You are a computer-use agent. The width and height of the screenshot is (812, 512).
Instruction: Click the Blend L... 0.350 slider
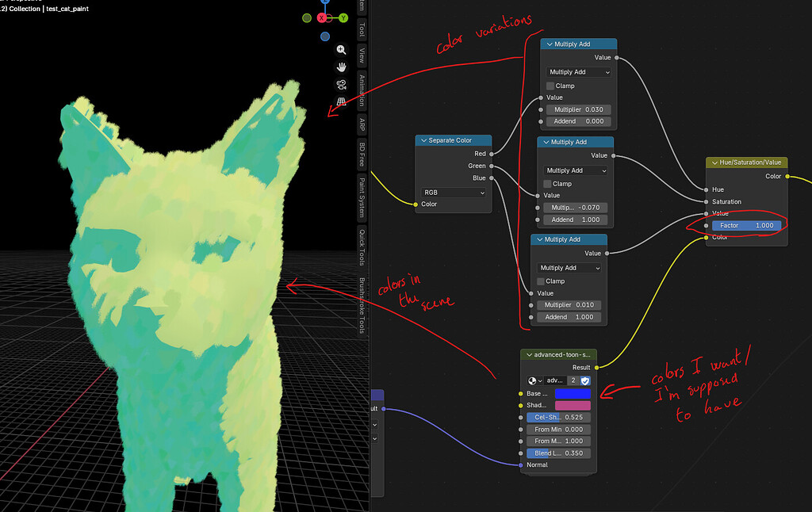(559, 453)
